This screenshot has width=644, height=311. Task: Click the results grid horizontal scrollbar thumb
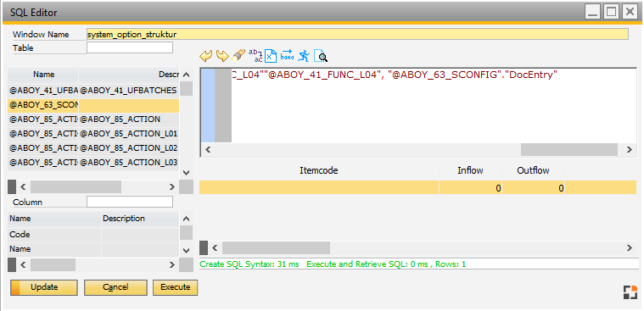tap(276, 247)
